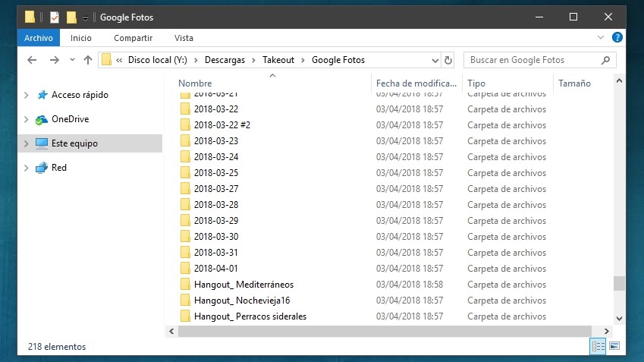This screenshot has width=644, height=362.
Task: Click the New folder quick access icon
Action: point(71,17)
